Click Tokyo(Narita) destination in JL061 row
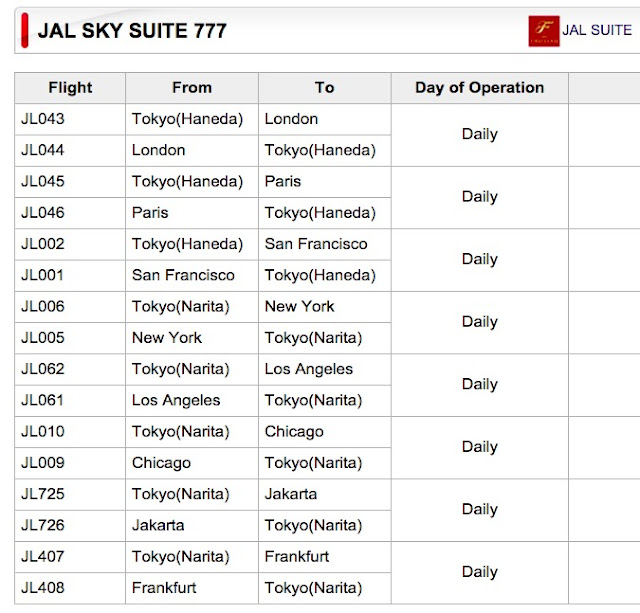 [x=314, y=400]
